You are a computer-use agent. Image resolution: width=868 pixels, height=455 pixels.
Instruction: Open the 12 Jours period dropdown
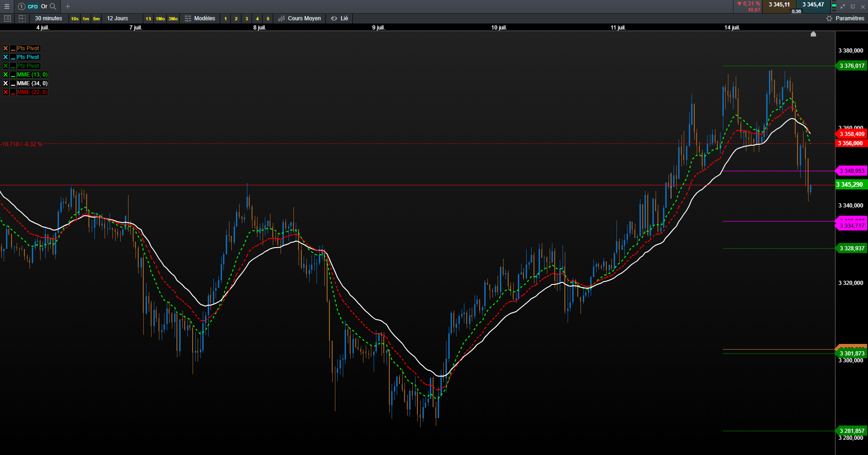pos(117,18)
